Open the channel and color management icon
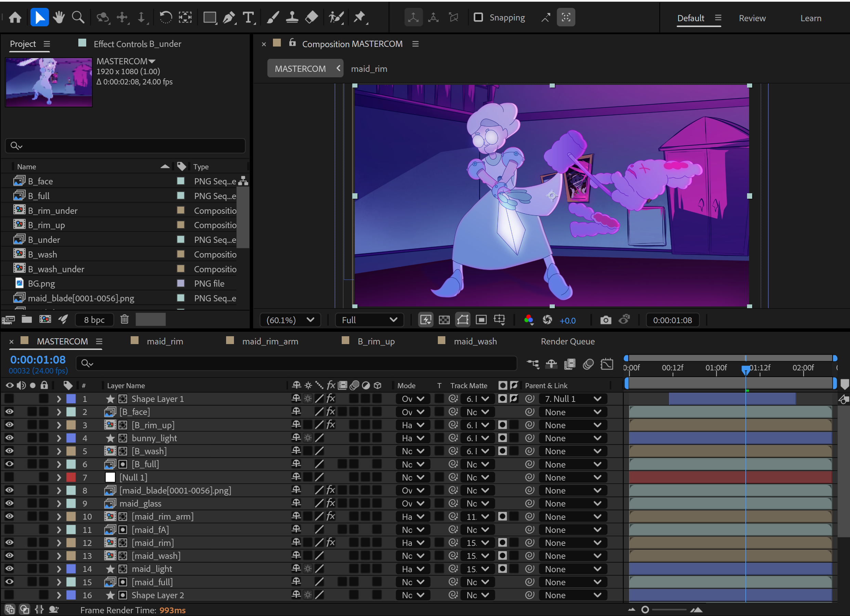850x616 pixels. tap(528, 320)
